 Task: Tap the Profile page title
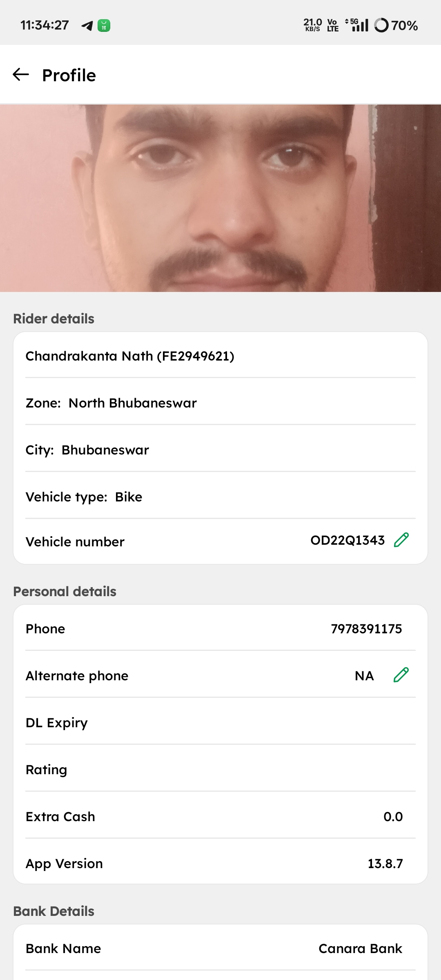[69, 76]
